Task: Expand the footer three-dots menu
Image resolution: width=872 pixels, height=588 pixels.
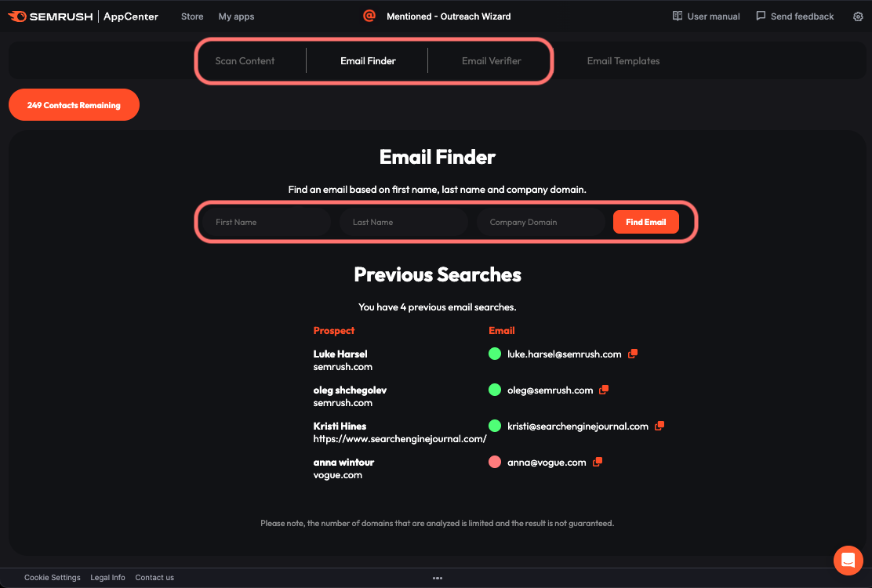Action: [x=438, y=578]
